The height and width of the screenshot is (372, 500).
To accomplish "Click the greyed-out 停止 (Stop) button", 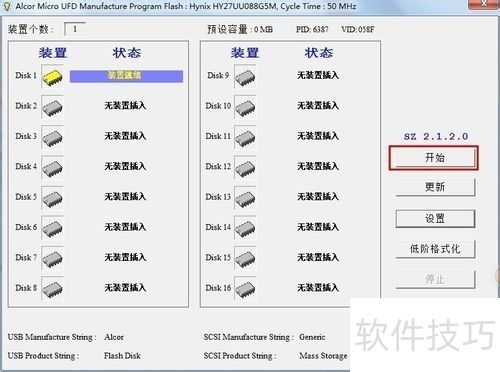I will pos(435,279).
